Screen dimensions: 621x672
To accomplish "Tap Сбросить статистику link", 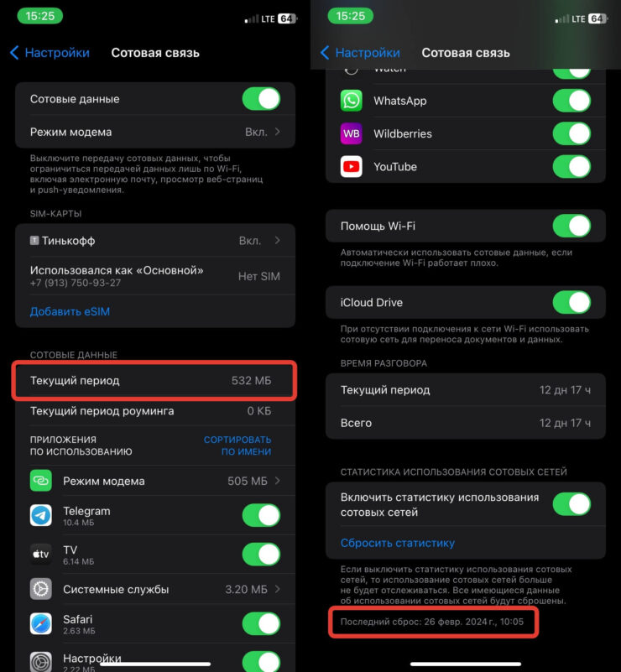I will pyautogui.click(x=397, y=543).
